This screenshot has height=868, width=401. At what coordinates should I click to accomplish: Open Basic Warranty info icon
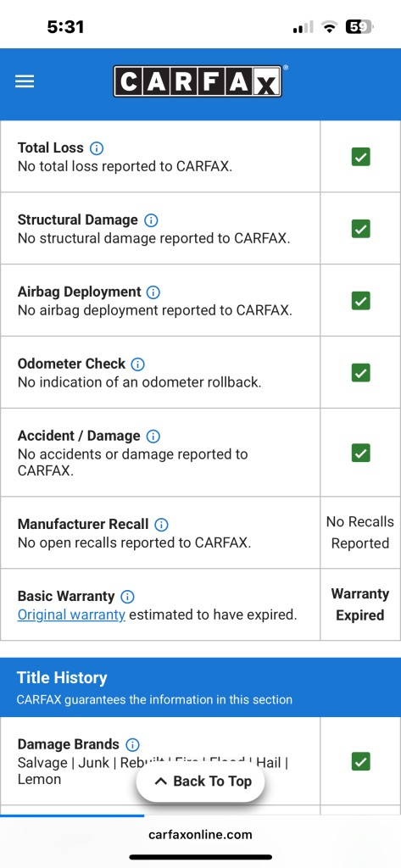pyautogui.click(x=127, y=597)
